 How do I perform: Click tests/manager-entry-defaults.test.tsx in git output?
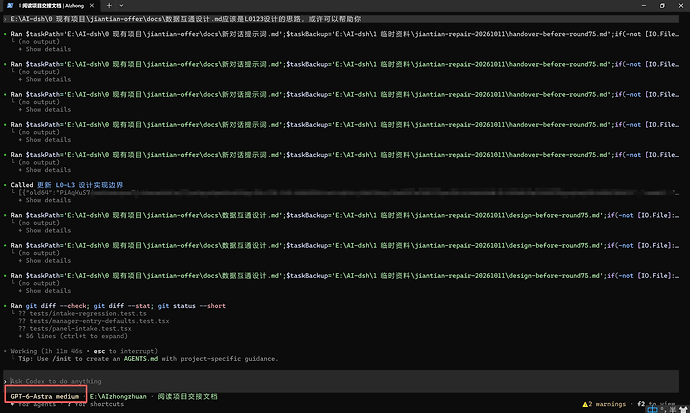tap(99, 321)
